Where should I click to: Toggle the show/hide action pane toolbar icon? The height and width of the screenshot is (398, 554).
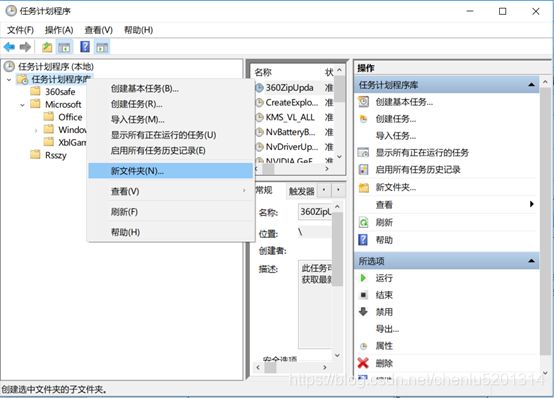(x=102, y=47)
